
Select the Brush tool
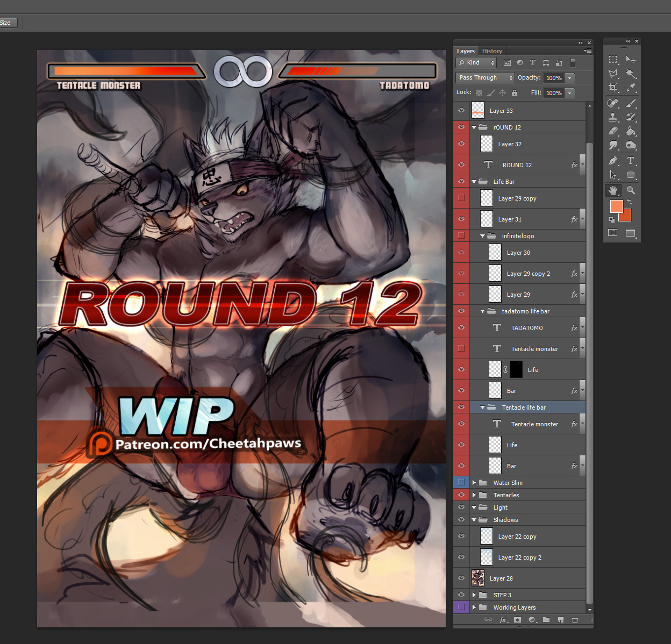[x=631, y=103]
